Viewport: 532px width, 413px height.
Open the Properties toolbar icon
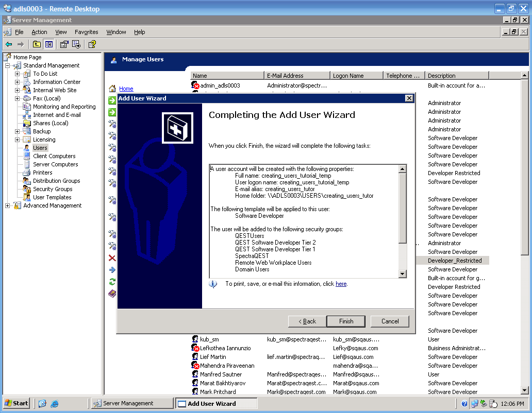[64, 44]
